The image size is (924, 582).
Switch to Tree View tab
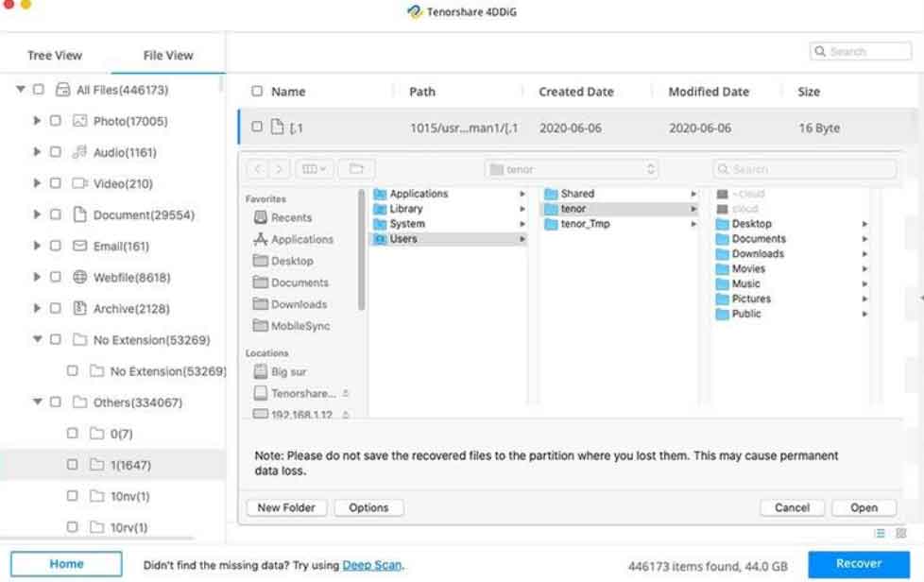coord(55,55)
